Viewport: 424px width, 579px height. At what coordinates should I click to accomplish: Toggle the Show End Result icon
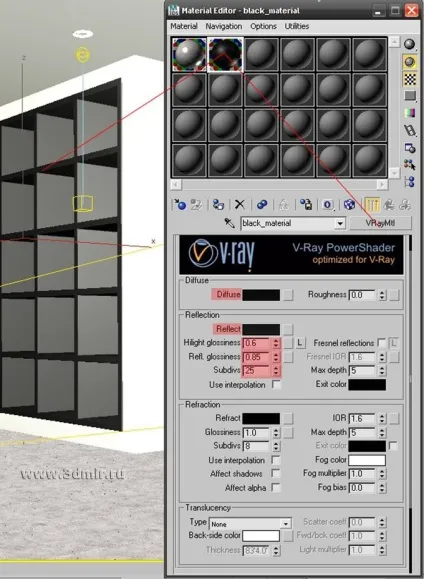pos(372,204)
